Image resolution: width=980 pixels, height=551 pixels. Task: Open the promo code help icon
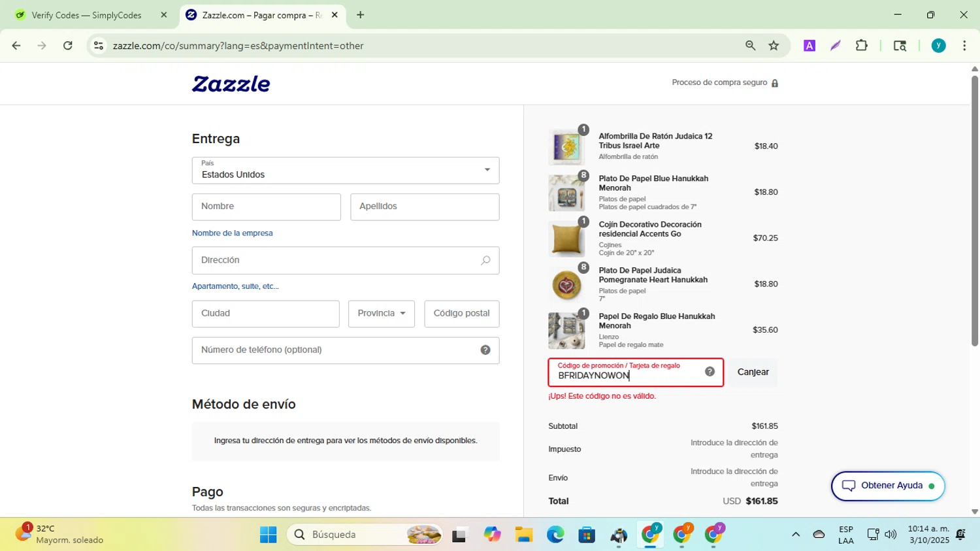pos(710,372)
